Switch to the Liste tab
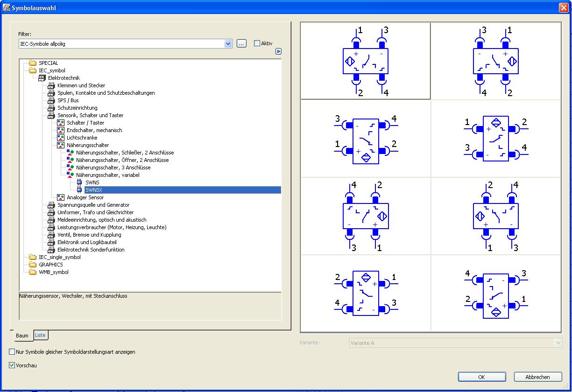The width and height of the screenshot is (572, 392). tap(40, 335)
